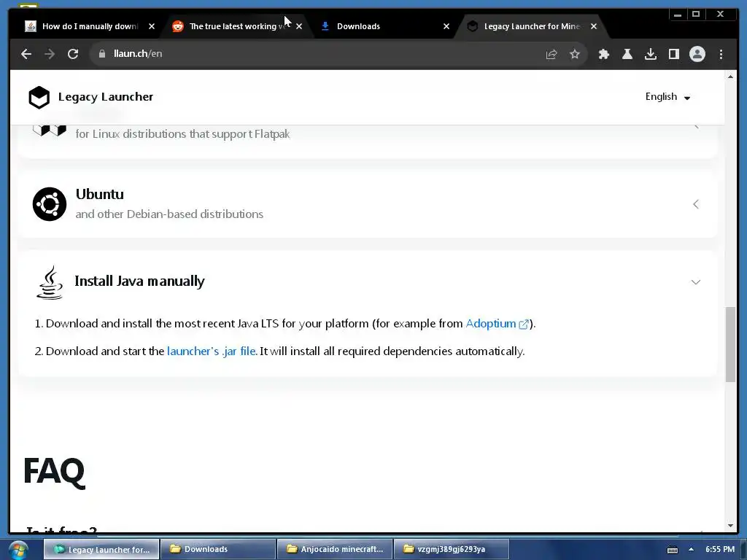Click the Ubuntu logo icon
The width and height of the screenshot is (747, 560).
[x=50, y=204]
